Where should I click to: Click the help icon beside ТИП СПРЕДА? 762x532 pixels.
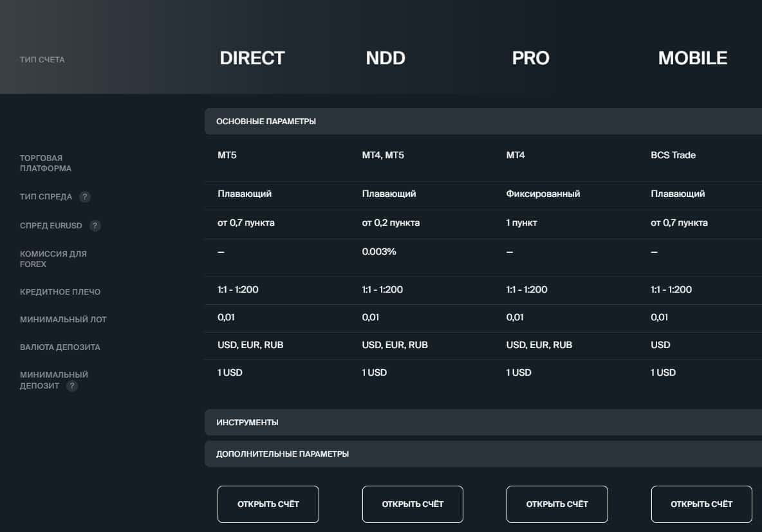point(84,197)
